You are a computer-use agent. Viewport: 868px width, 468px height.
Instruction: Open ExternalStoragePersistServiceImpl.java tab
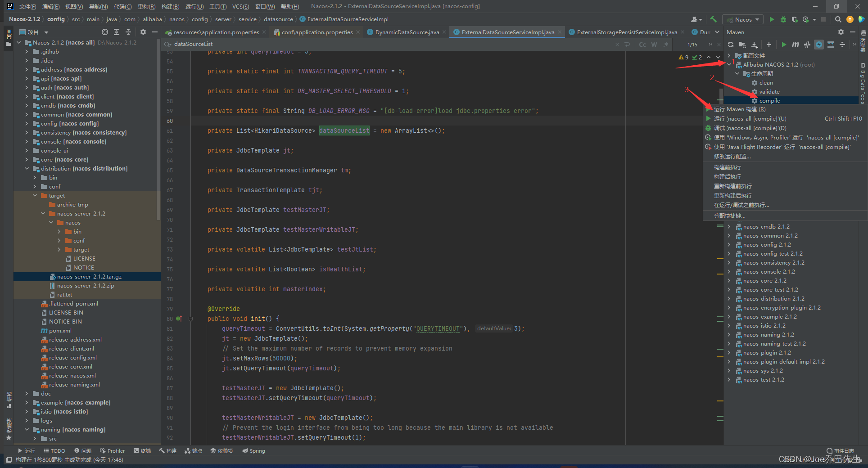click(x=627, y=32)
